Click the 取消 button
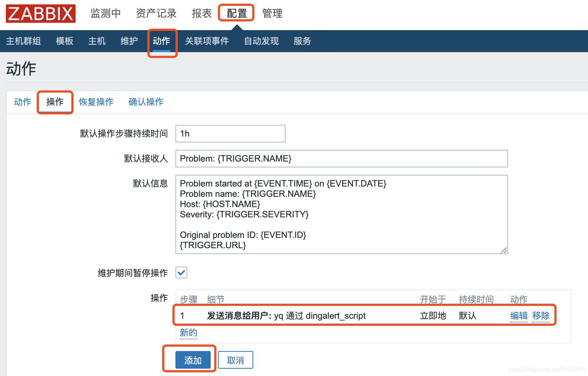The height and width of the screenshot is (376, 588). point(236,360)
